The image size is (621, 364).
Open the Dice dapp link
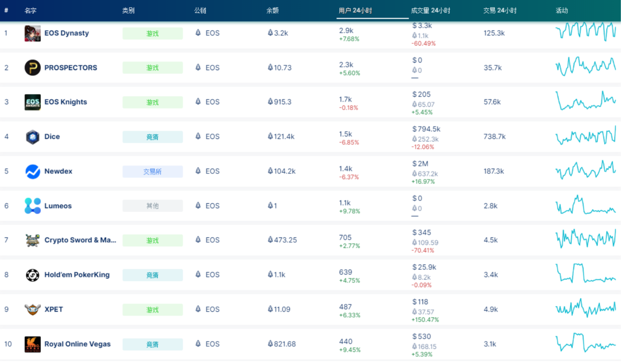[x=52, y=136]
